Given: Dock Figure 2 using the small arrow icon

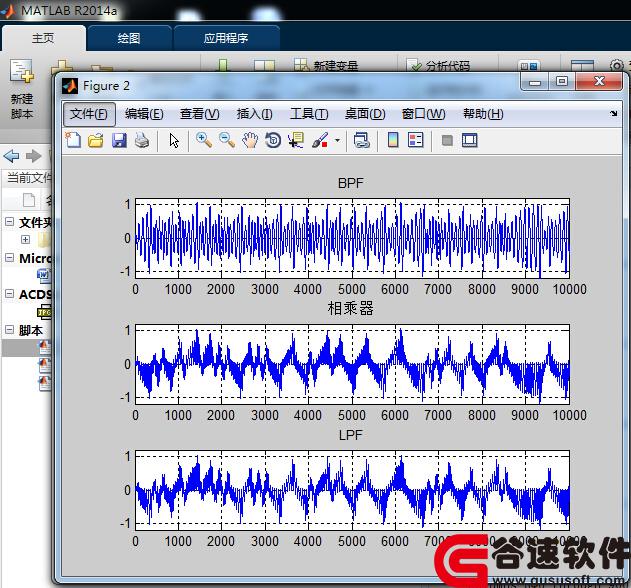Looking at the screenshot, I should 613,113.
